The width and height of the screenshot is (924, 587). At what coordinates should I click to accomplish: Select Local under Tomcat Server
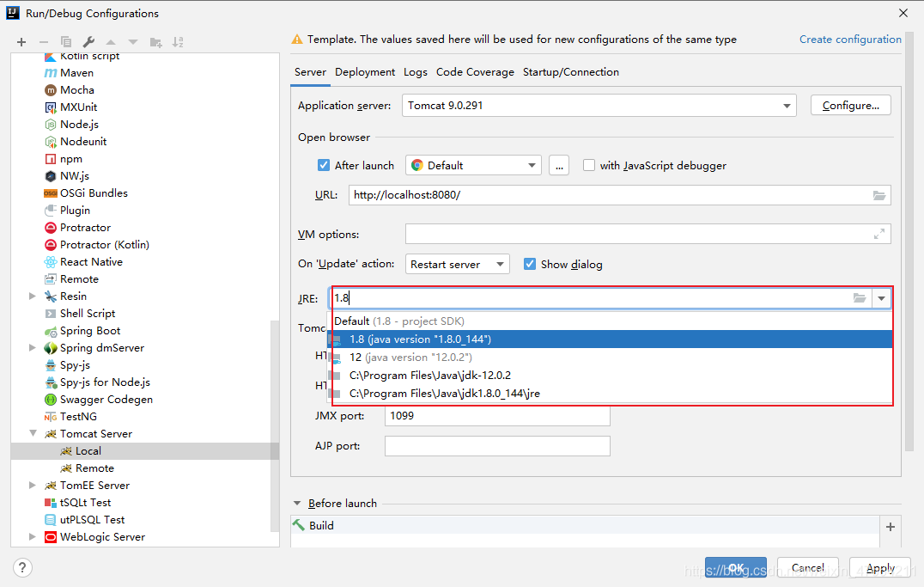point(88,450)
